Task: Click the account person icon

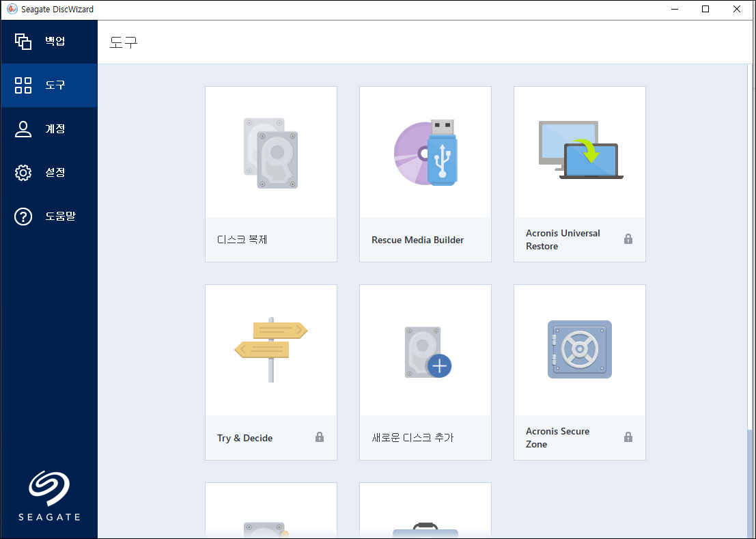Action: pos(23,129)
